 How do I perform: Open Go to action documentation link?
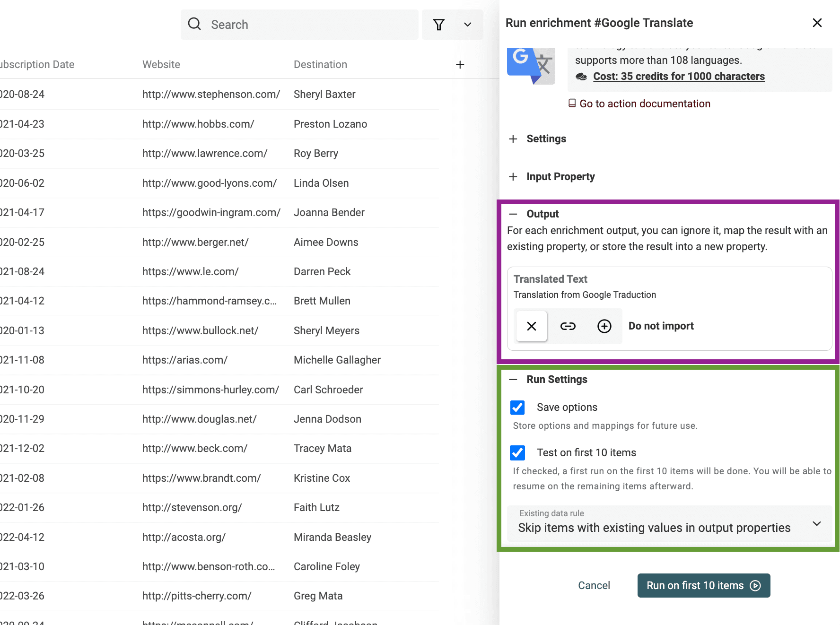[x=645, y=104]
